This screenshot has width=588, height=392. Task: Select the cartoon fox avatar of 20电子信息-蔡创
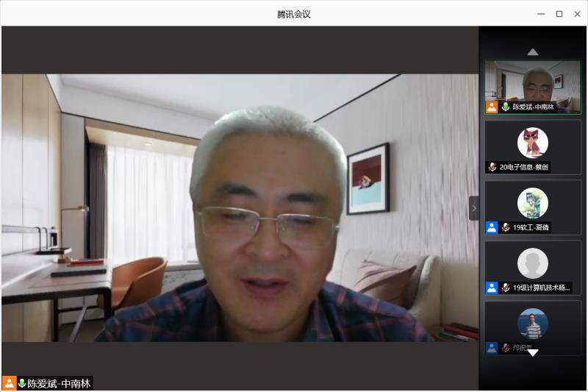point(532,143)
